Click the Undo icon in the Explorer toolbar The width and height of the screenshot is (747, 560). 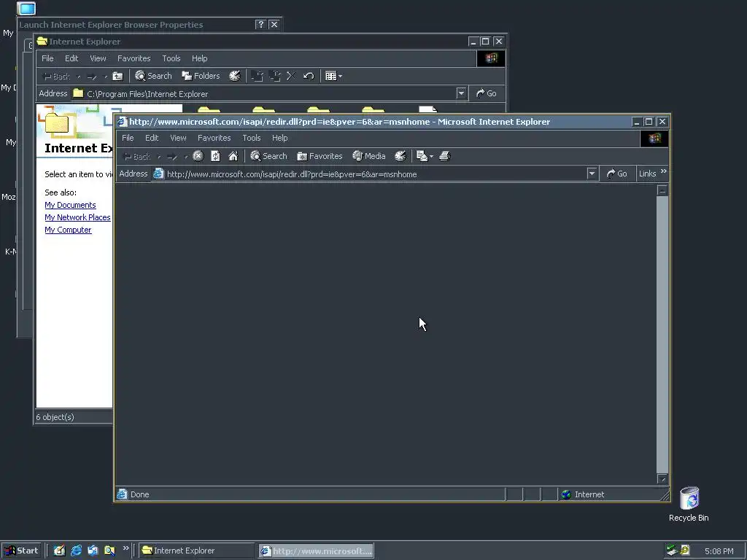click(309, 76)
